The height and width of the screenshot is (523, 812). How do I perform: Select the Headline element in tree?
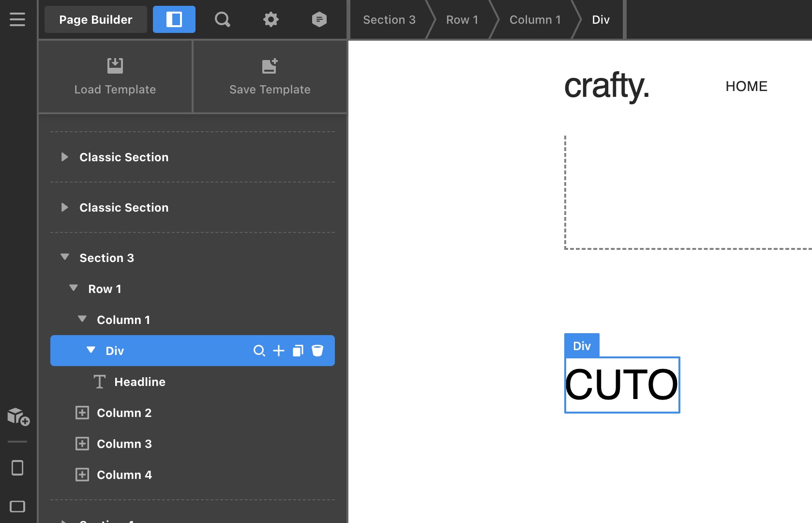[139, 382]
